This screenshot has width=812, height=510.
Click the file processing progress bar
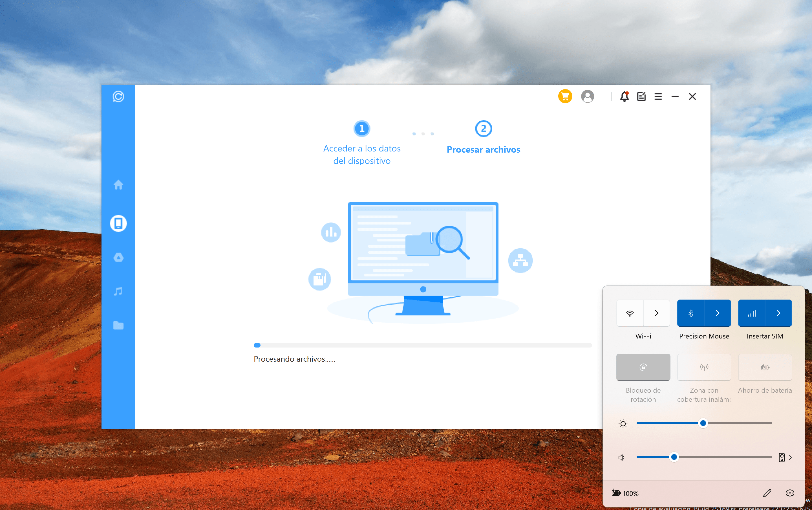(x=422, y=345)
